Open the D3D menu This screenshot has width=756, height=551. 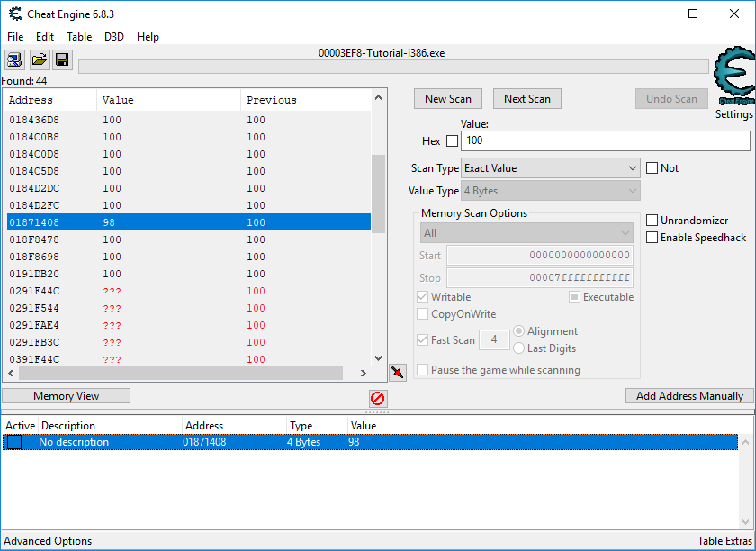pyautogui.click(x=114, y=37)
